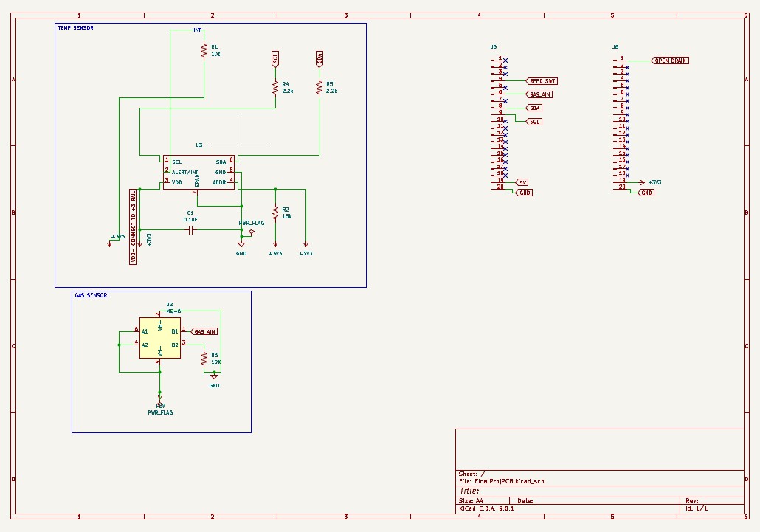Select resistor R2 15k symbol
This screenshot has width=760, height=532.
pyautogui.click(x=275, y=213)
